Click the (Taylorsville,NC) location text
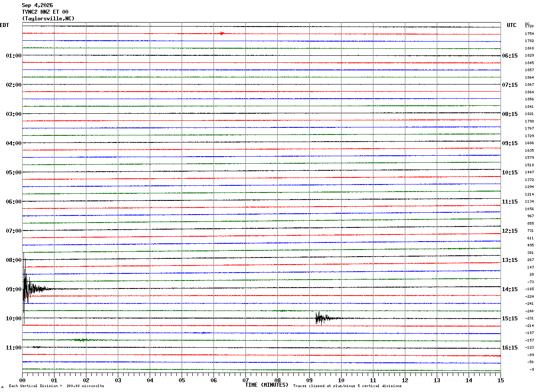536x392 pixels. [x=48, y=19]
